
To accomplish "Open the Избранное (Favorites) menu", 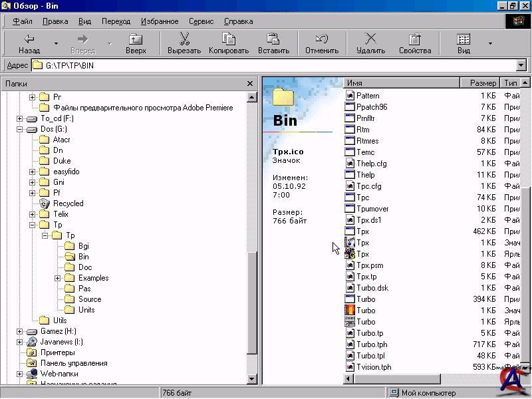I will (159, 21).
